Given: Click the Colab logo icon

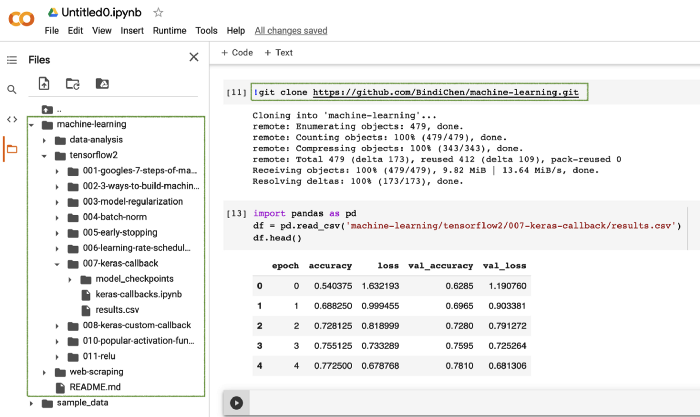Looking at the screenshot, I should pos(21,19).
